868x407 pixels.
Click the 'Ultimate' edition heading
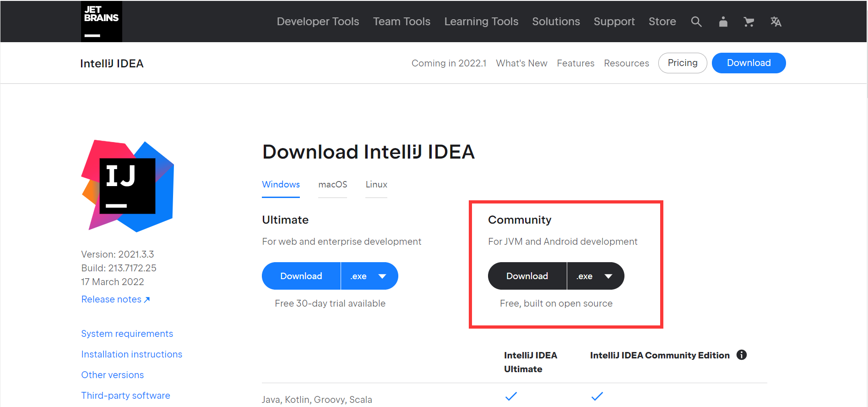coord(285,220)
